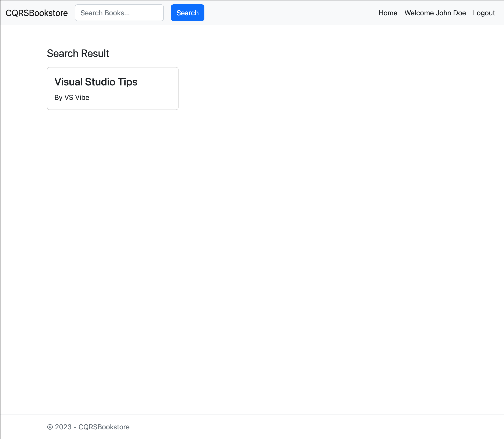This screenshot has height=439, width=504.
Task: Open the Visual Studio Tips title
Action: point(96,82)
